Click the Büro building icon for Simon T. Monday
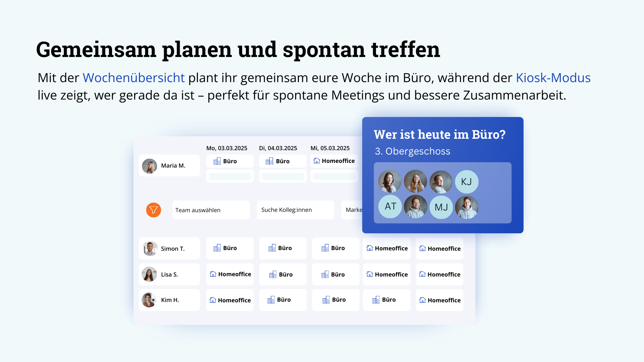The height and width of the screenshot is (362, 644). tap(217, 248)
